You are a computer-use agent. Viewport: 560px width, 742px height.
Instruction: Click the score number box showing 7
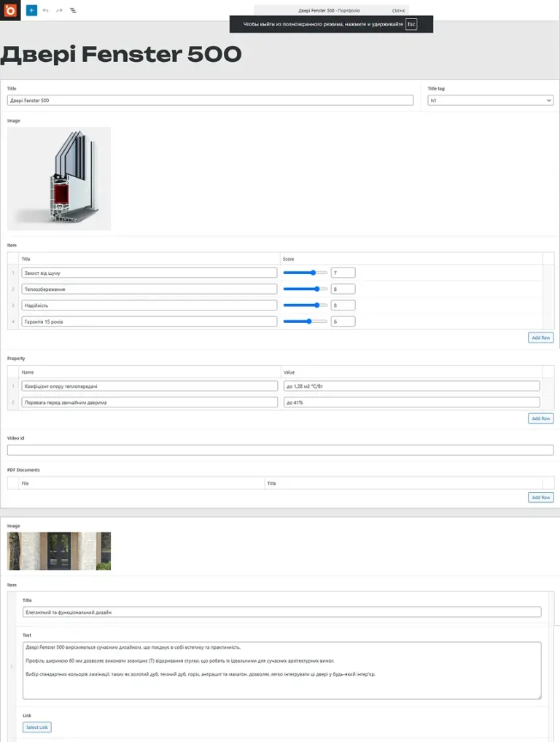(343, 273)
